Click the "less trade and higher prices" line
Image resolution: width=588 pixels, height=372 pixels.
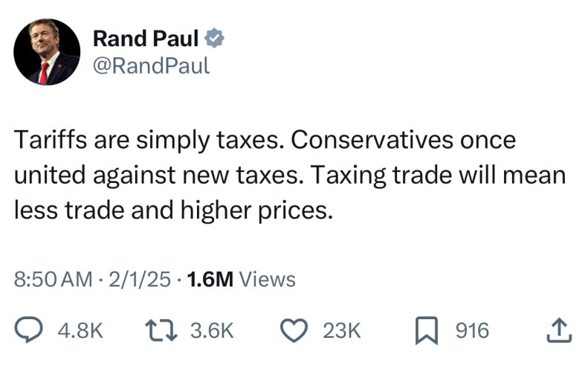point(174,211)
